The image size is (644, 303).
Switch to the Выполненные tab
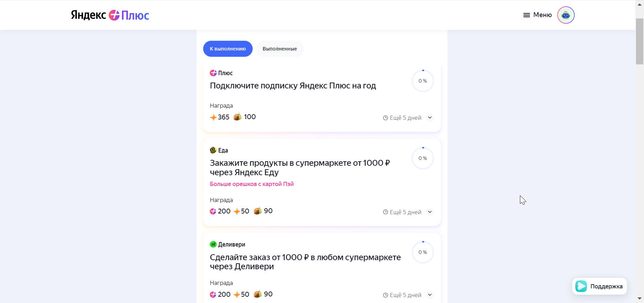click(280, 49)
